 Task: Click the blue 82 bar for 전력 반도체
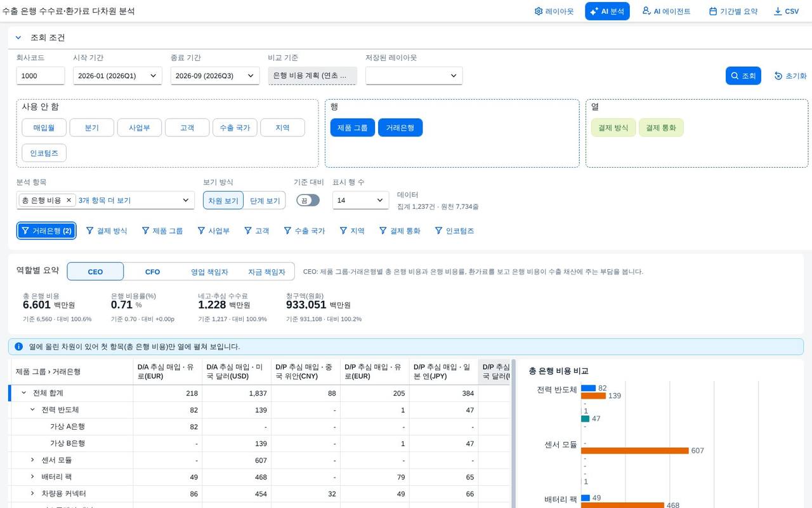[x=588, y=388]
